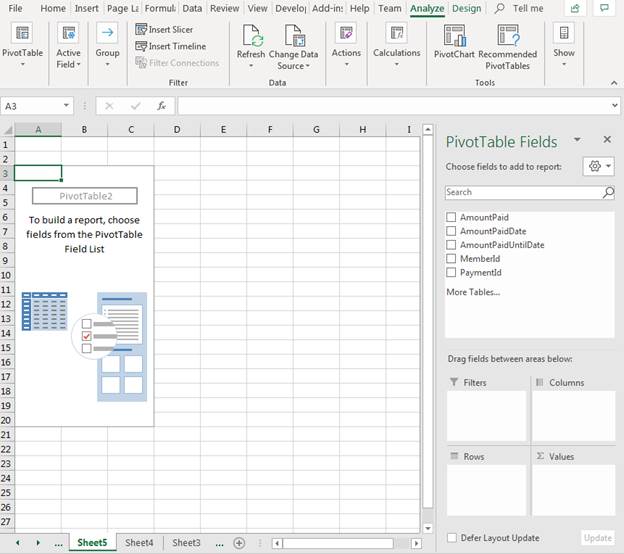Collapse the ribbon with the chevron
Viewport: 624px width, 554px height.
614,83
